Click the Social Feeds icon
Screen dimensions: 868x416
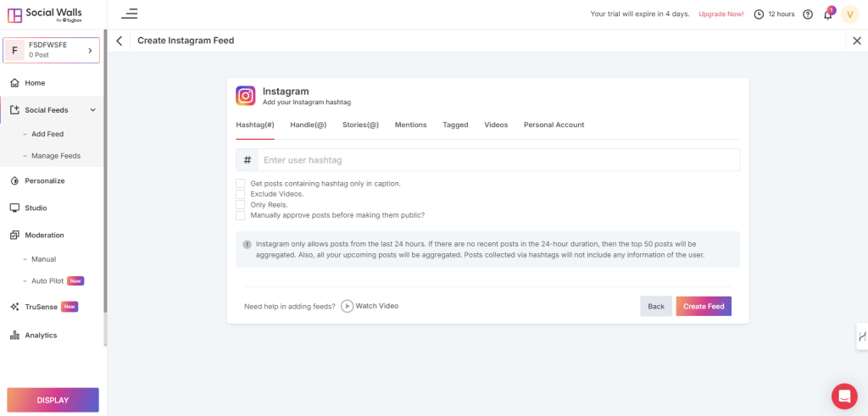point(15,110)
